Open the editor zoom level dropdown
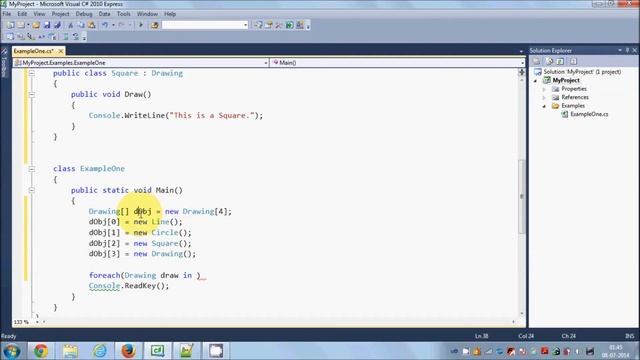 37,322
